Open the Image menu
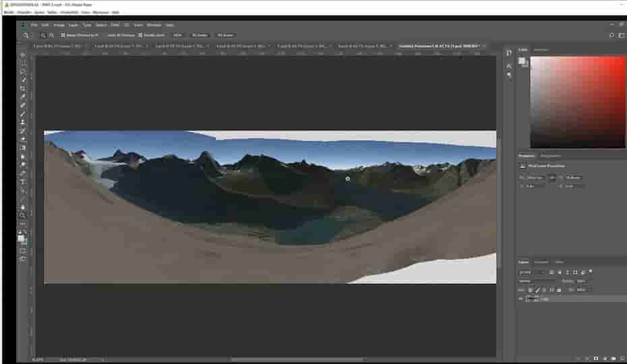Screen dimensions: 627x364 click(59, 25)
